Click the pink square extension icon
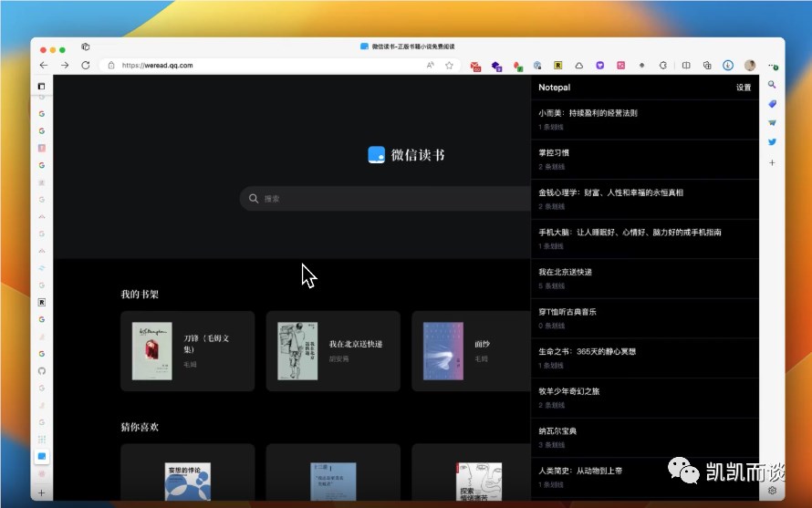812x508 pixels. (x=620, y=66)
